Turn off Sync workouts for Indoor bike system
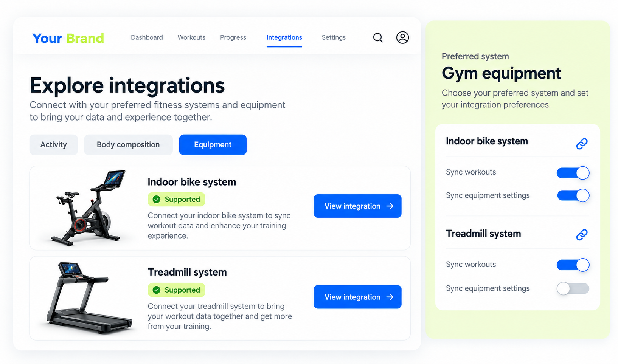Screen dimensions: 618x364 pos(573,173)
